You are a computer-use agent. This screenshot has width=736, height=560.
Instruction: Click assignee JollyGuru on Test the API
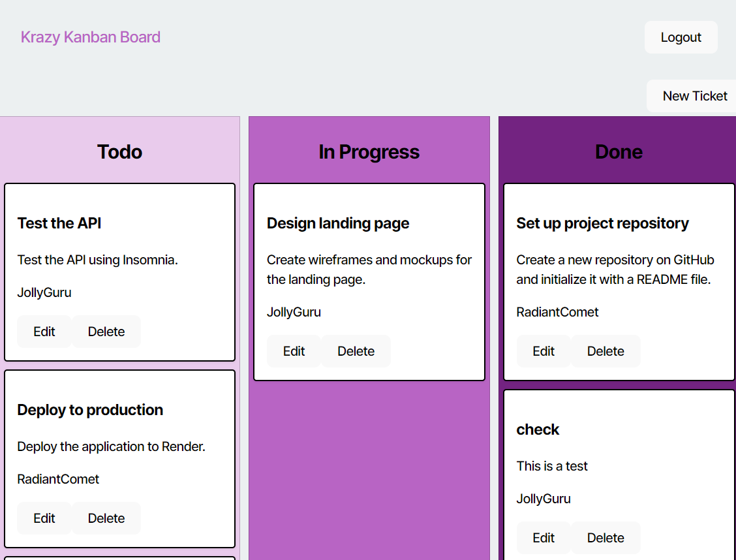coord(44,292)
